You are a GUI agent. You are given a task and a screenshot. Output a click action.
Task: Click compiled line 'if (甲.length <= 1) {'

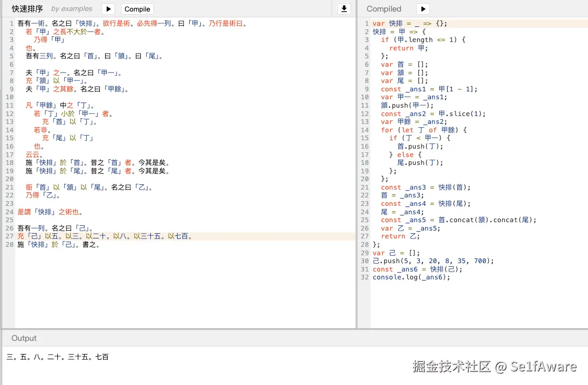pyautogui.click(x=423, y=40)
